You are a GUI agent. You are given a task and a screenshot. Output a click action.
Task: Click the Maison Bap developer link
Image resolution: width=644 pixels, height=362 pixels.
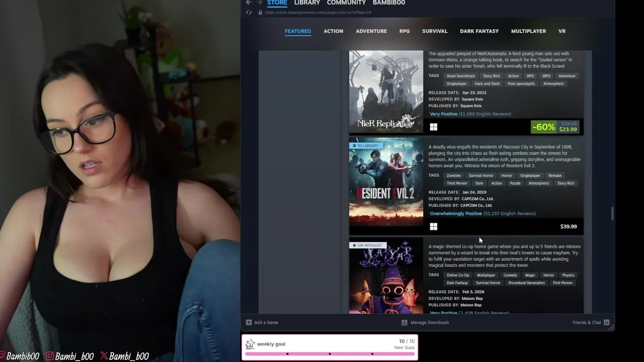tap(472, 298)
